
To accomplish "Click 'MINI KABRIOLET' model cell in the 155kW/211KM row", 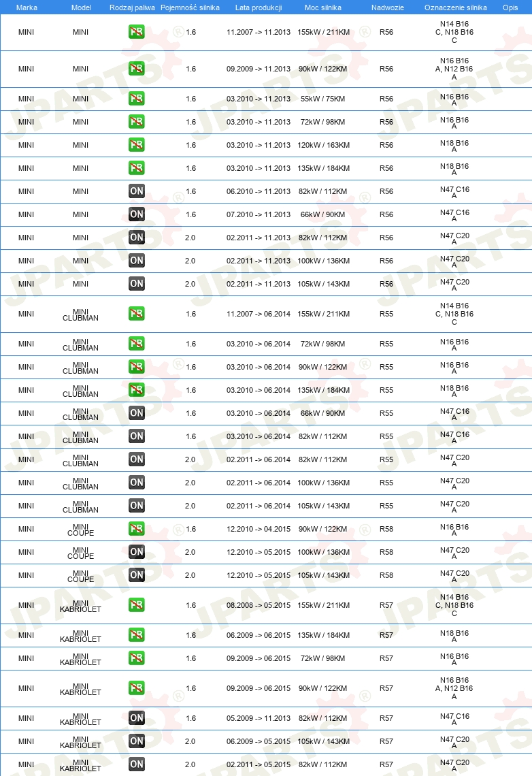I will 80,607.
